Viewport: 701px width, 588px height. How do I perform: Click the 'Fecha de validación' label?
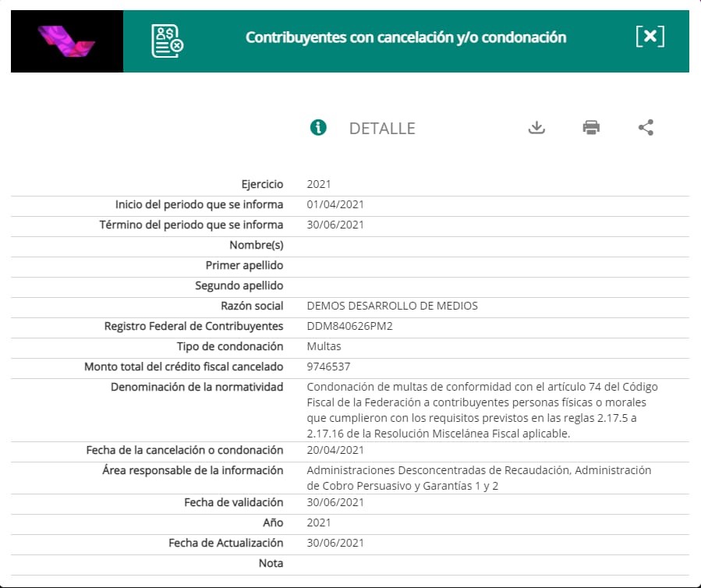pyautogui.click(x=233, y=502)
